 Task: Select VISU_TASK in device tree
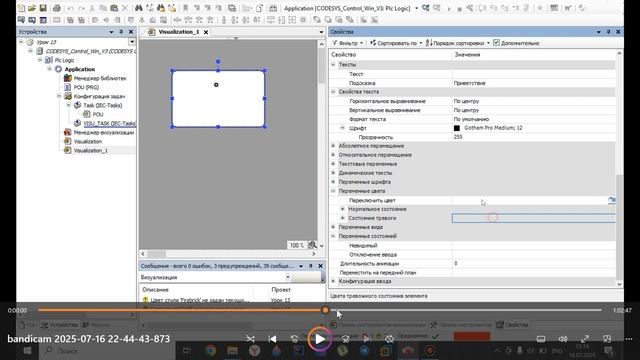109,123
